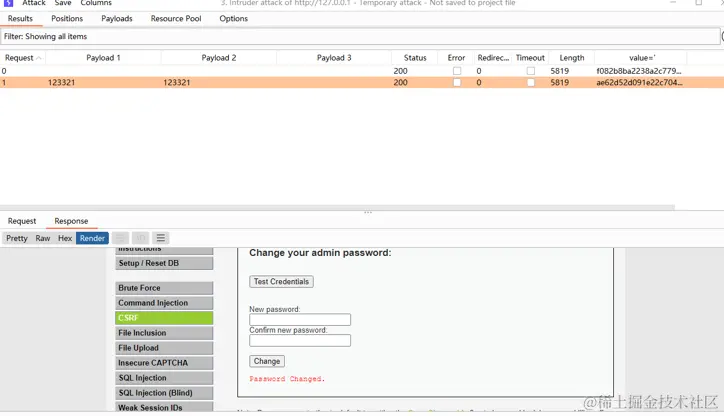Select the Render view button
The width and height of the screenshot is (724, 416).
tap(92, 238)
